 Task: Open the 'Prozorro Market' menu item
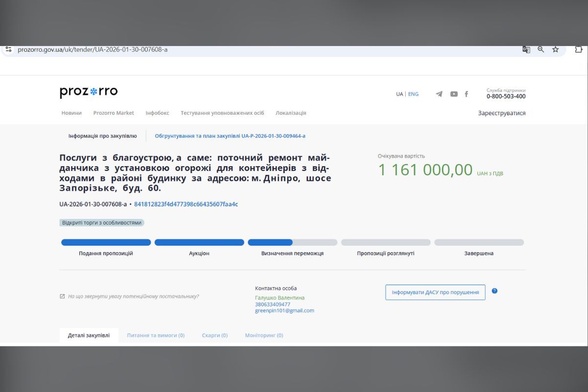[x=114, y=113]
